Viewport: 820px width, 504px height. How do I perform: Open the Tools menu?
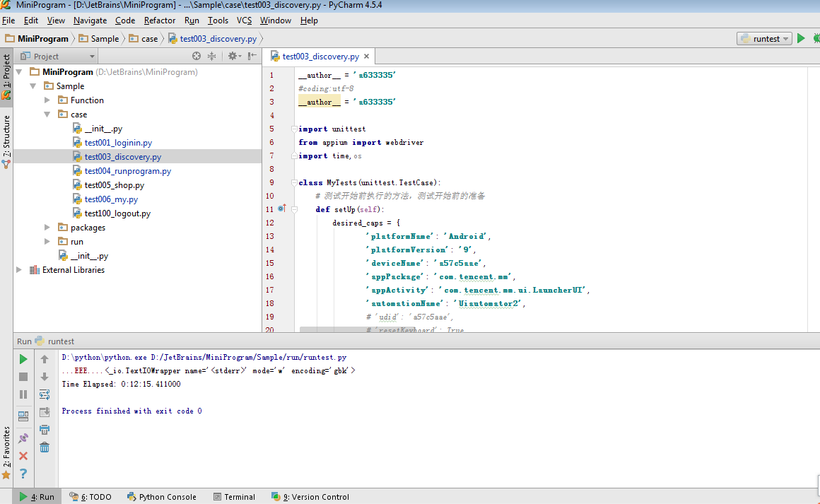(x=218, y=20)
